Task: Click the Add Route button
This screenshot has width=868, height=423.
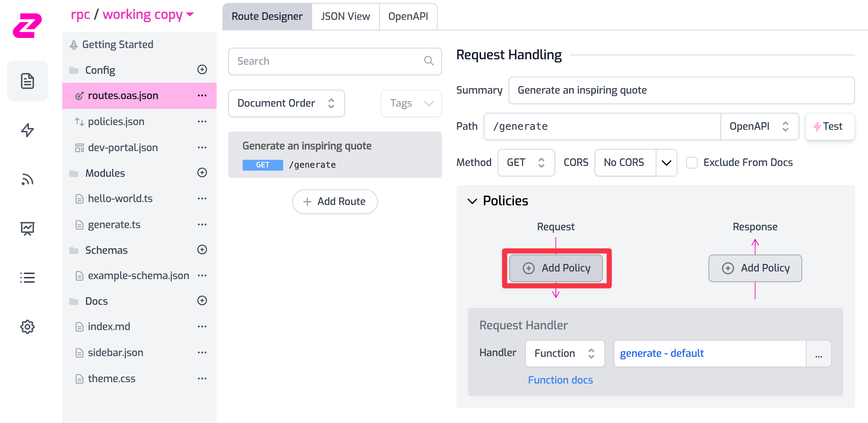Action: click(335, 202)
